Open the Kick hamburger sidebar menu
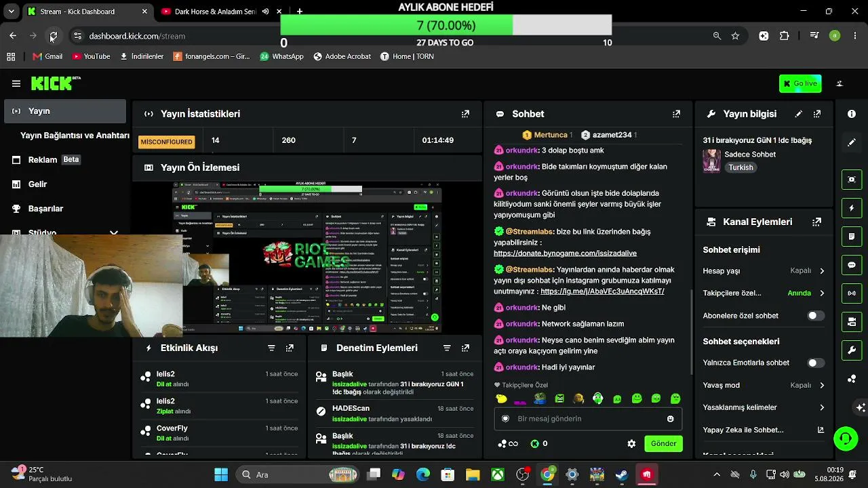The image size is (868, 488). [16, 83]
